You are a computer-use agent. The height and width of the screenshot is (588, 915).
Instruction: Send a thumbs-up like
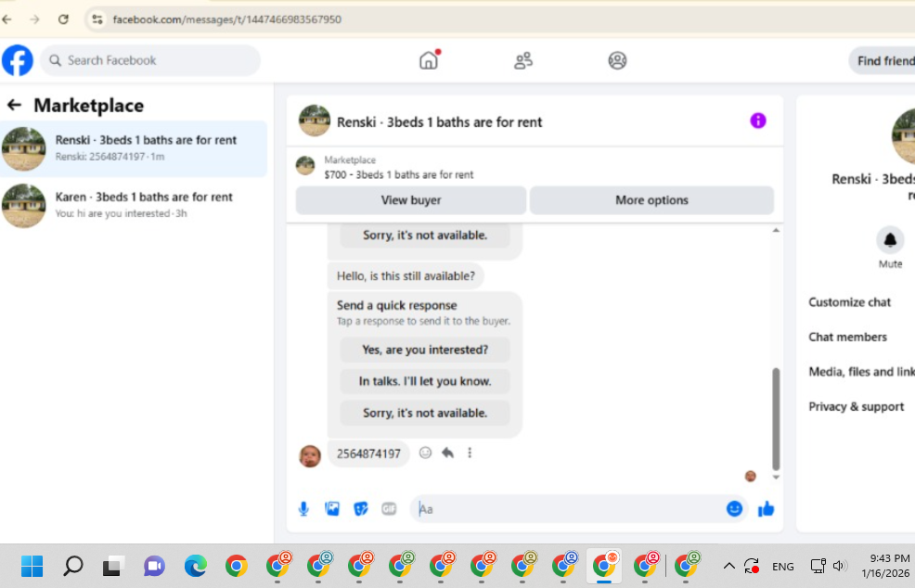point(766,508)
